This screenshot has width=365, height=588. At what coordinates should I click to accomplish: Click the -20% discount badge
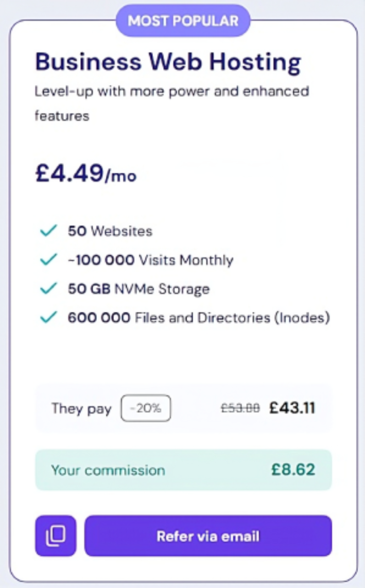point(146,409)
